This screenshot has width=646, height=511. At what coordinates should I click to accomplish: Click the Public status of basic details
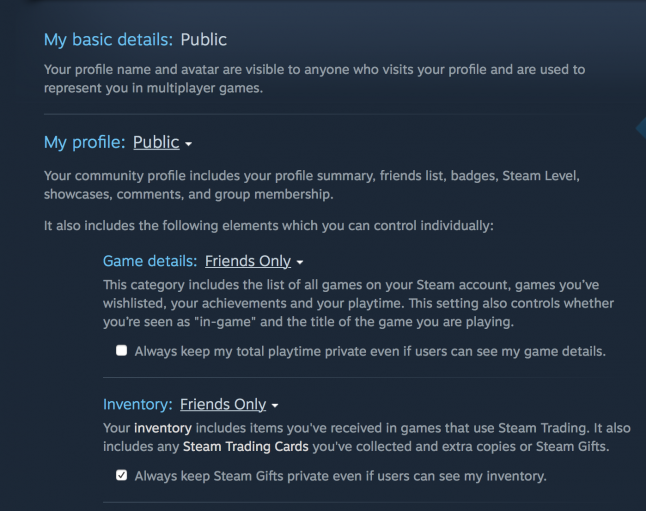pos(204,40)
